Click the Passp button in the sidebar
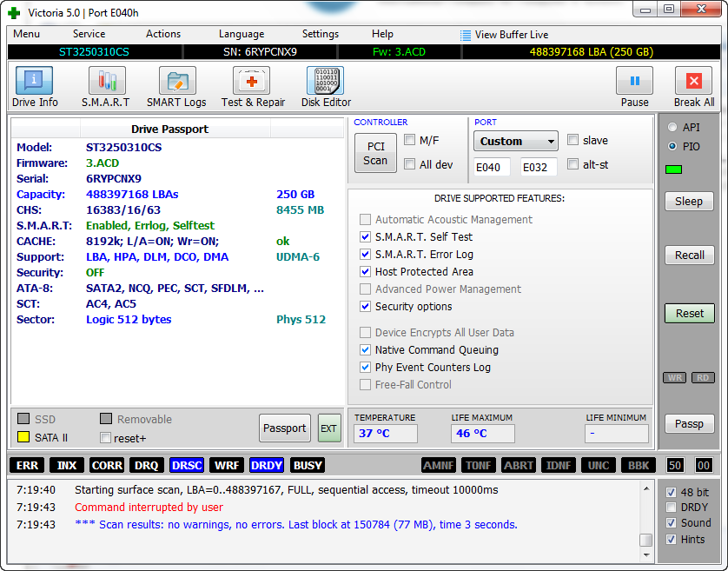Image resolution: width=728 pixels, height=571 pixels. (x=689, y=424)
